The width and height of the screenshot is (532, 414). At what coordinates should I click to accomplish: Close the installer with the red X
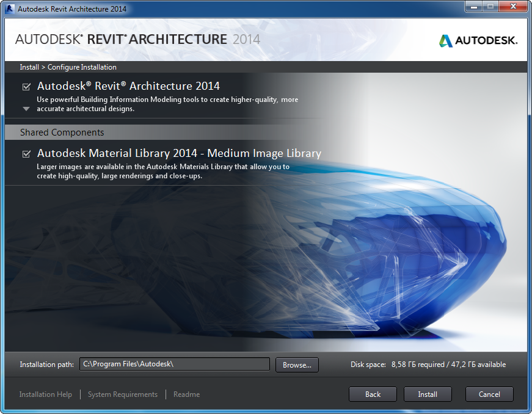tap(512, 8)
